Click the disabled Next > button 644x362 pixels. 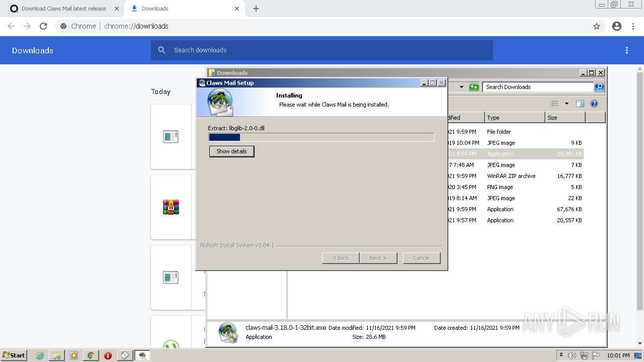[x=378, y=258]
